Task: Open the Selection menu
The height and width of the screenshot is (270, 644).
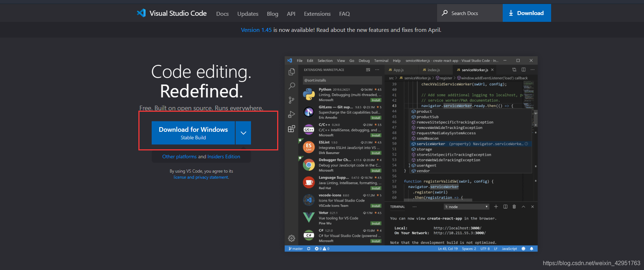Action: tap(325, 61)
